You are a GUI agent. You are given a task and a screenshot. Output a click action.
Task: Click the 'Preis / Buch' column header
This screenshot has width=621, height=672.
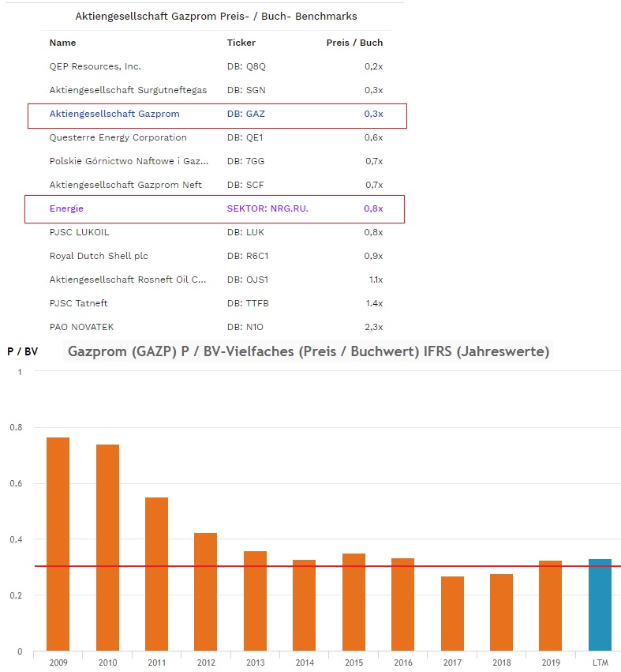click(x=354, y=43)
